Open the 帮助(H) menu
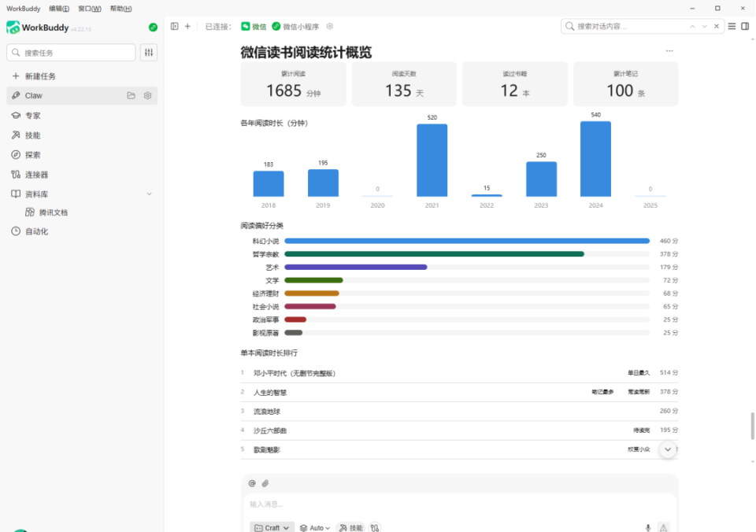756x532 pixels. click(x=120, y=9)
